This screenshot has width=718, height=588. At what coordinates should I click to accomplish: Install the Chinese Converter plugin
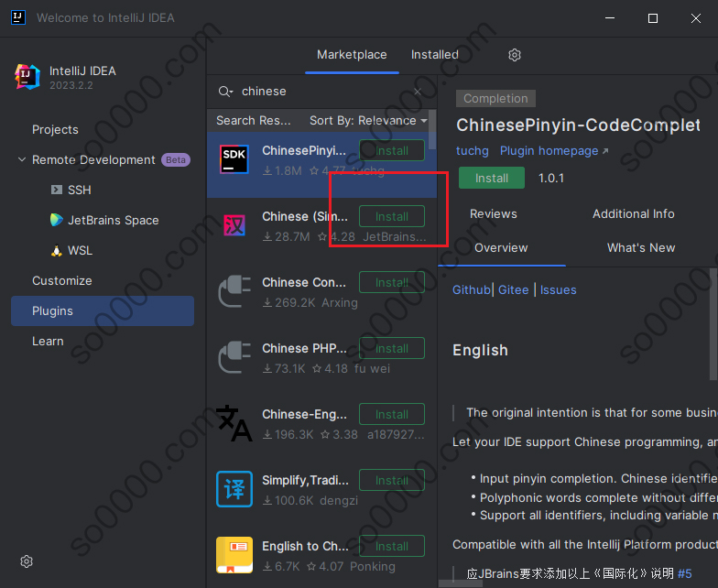pos(392,282)
